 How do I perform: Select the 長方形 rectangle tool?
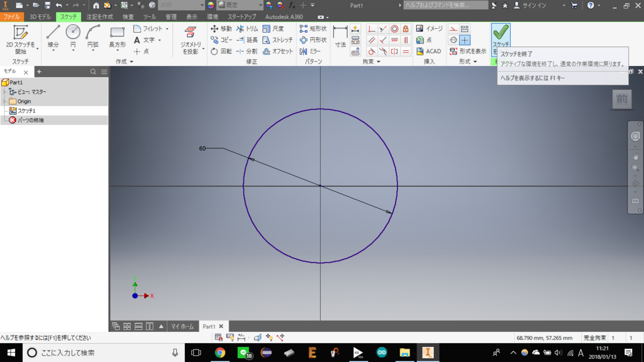pyautogui.click(x=117, y=36)
